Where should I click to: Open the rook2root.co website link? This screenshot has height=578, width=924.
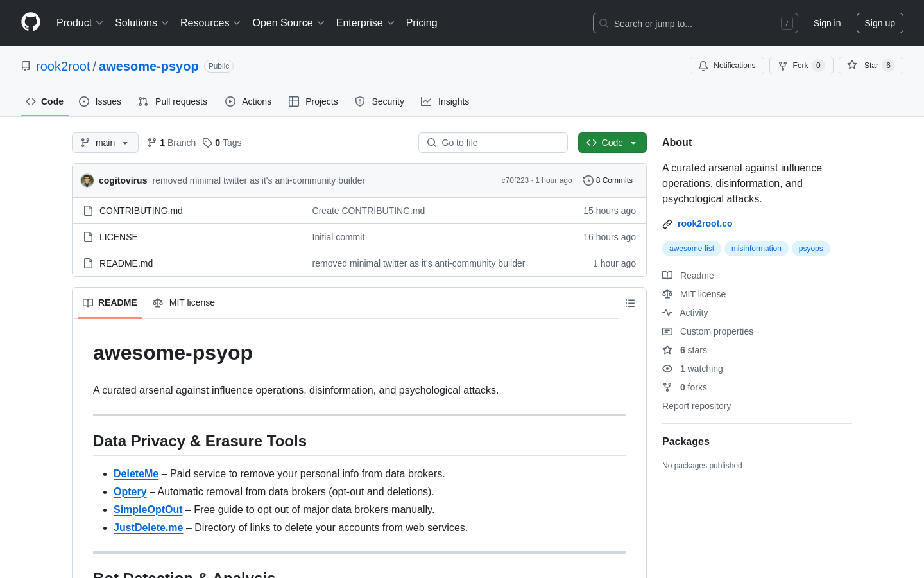(x=705, y=223)
